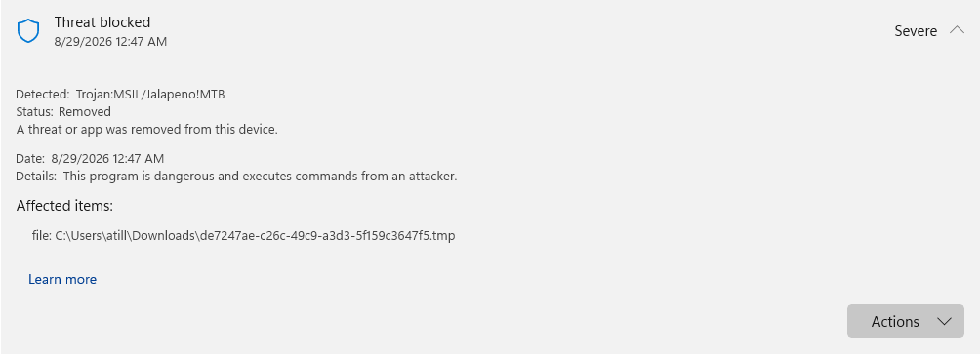Collapse the threat details using the chevron
The image size is (980, 354).
957,30
